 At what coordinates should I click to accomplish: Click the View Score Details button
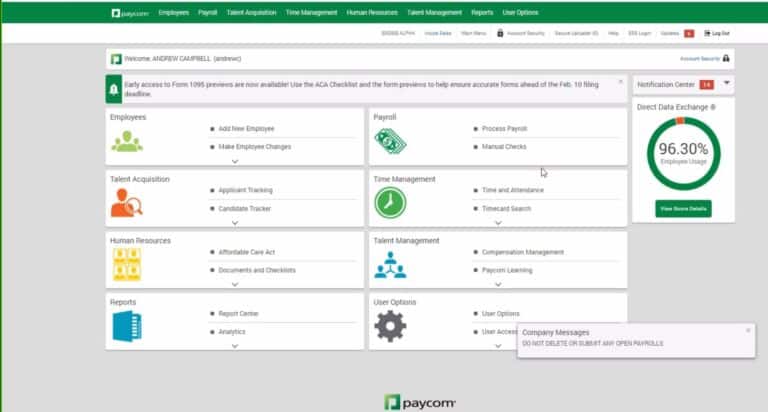[683, 209]
